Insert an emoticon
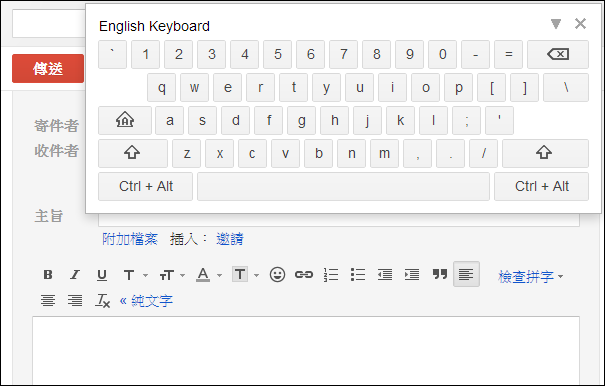605x386 pixels. click(277, 274)
